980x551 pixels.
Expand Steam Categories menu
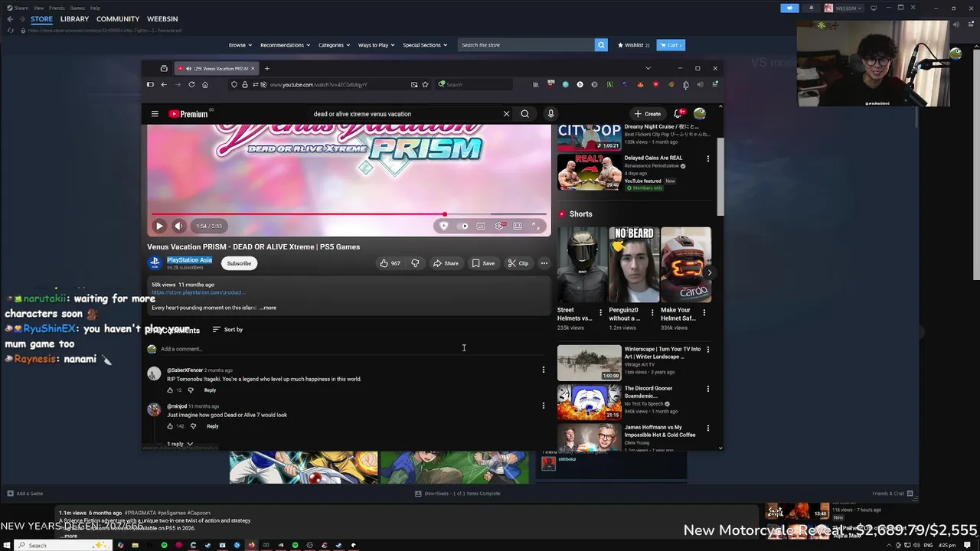coord(335,45)
